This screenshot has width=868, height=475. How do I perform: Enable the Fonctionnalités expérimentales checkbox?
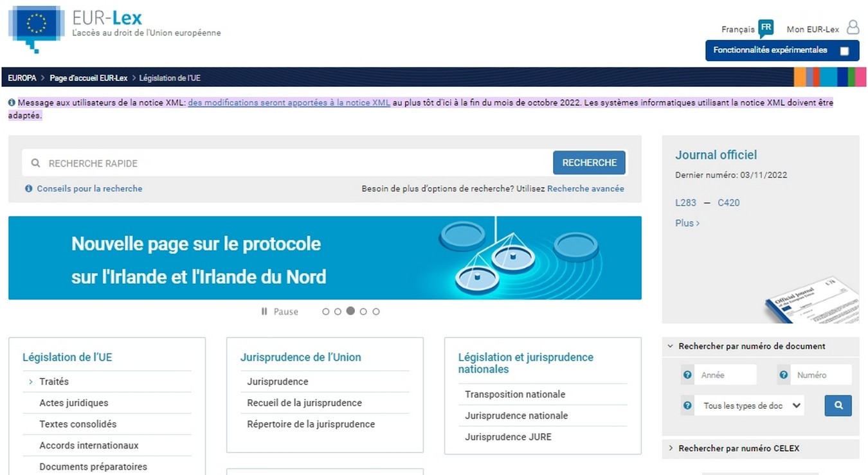pyautogui.click(x=844, y=51)
